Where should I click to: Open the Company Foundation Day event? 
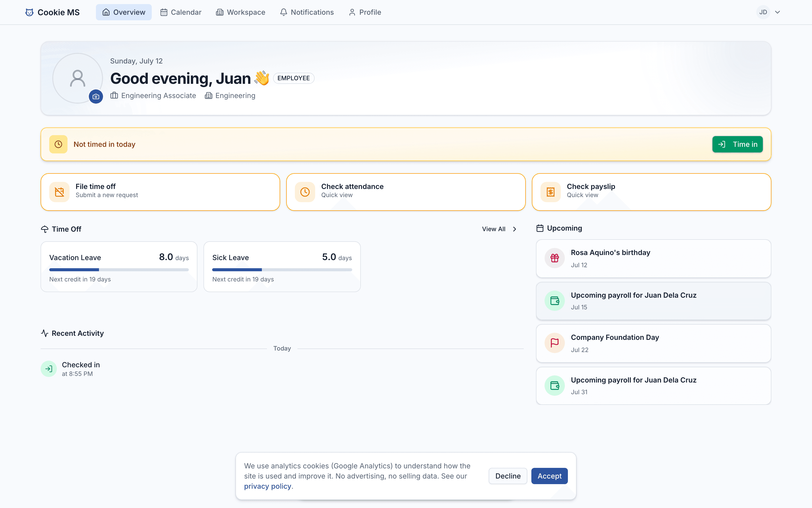[x=653, y=343]
